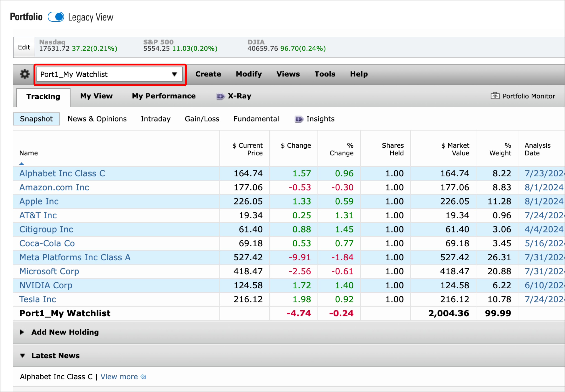Sort by % Weight column header

tap(500, 149)
